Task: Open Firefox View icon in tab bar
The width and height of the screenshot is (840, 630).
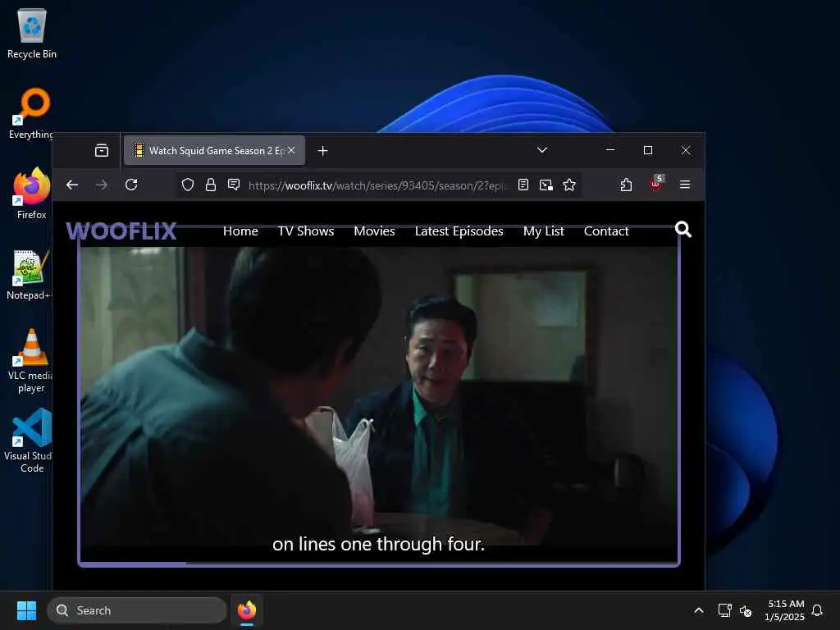Action: (x=101, y=151)
